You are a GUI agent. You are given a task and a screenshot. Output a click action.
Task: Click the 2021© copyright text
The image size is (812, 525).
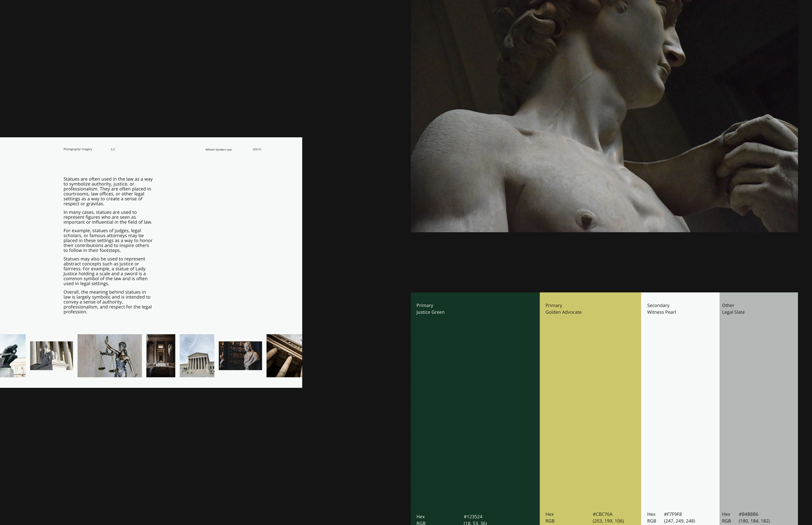click(x=257, y=149)
